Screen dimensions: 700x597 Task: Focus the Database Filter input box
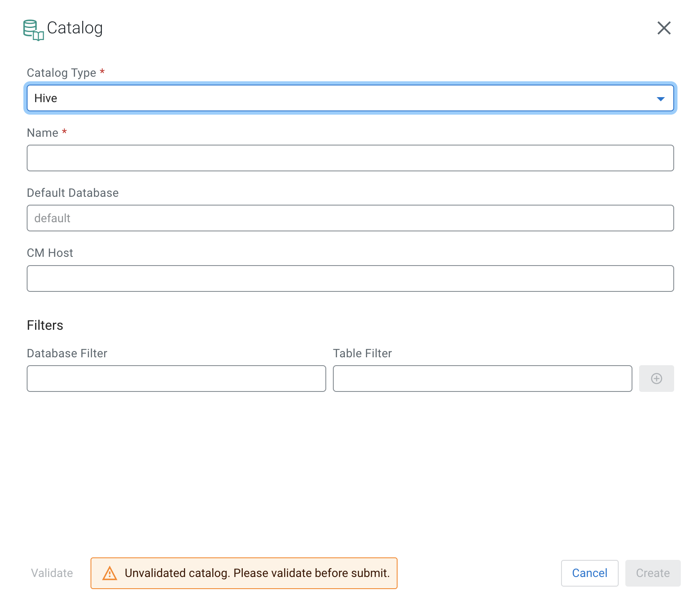pos(176,379)
